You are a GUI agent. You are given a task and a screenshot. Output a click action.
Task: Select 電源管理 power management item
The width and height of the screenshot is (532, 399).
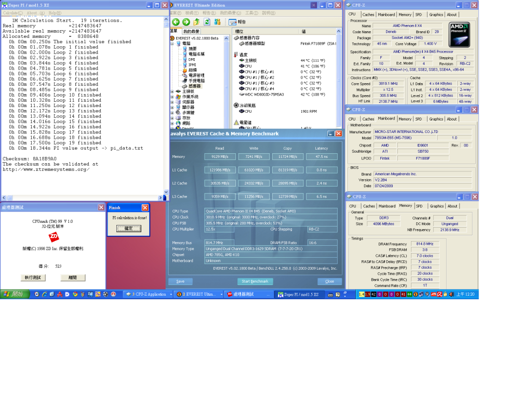(x=196, y=75)
